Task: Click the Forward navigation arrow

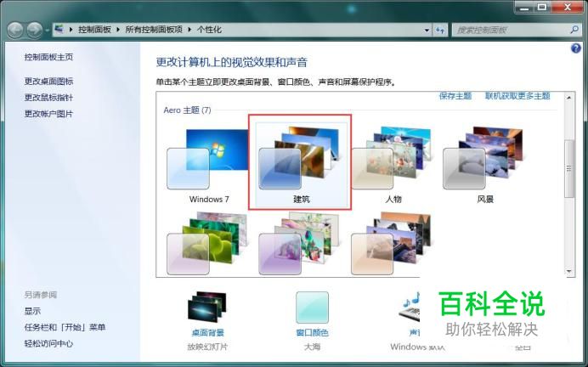Action: click(35, 30)
